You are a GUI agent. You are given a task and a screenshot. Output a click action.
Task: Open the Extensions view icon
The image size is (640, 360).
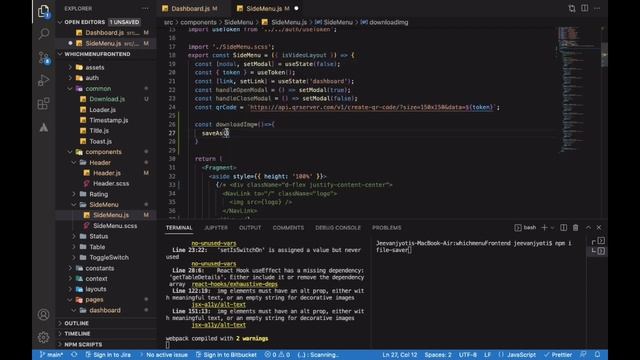pos(43,104)
